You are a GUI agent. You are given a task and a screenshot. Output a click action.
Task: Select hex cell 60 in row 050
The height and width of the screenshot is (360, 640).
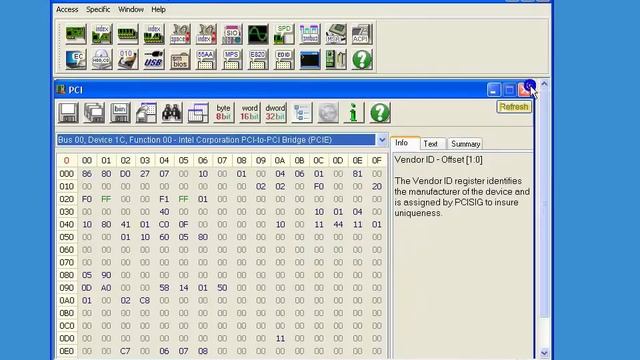tap(164, 237)
